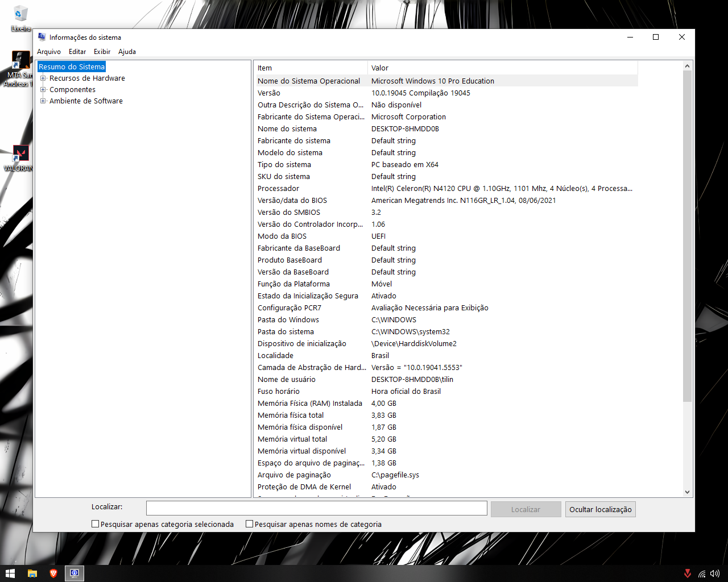Select the 'Tipo do sistema' row

pos(446,165)
